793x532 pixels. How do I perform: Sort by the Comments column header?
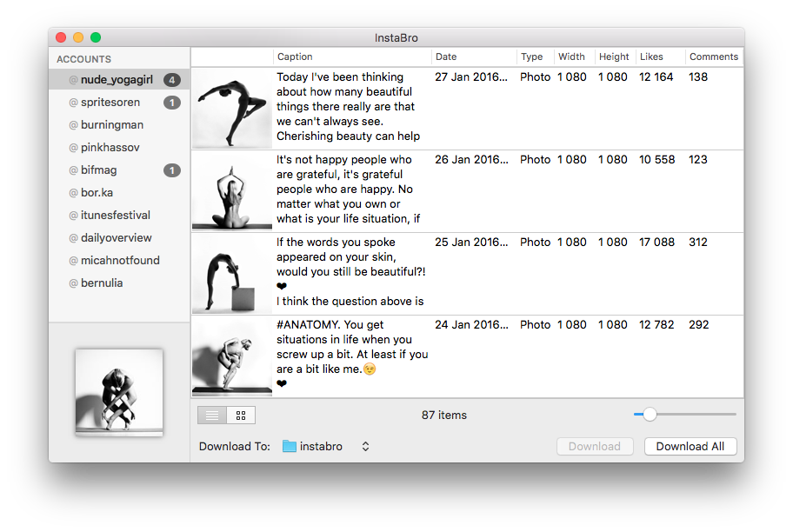[714, 57]
